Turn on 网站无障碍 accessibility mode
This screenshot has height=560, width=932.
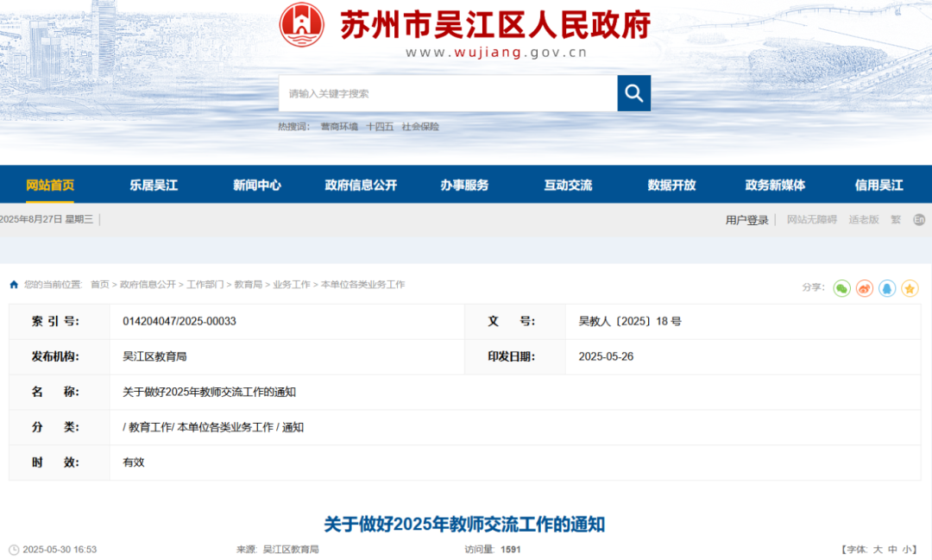[811, 219]
